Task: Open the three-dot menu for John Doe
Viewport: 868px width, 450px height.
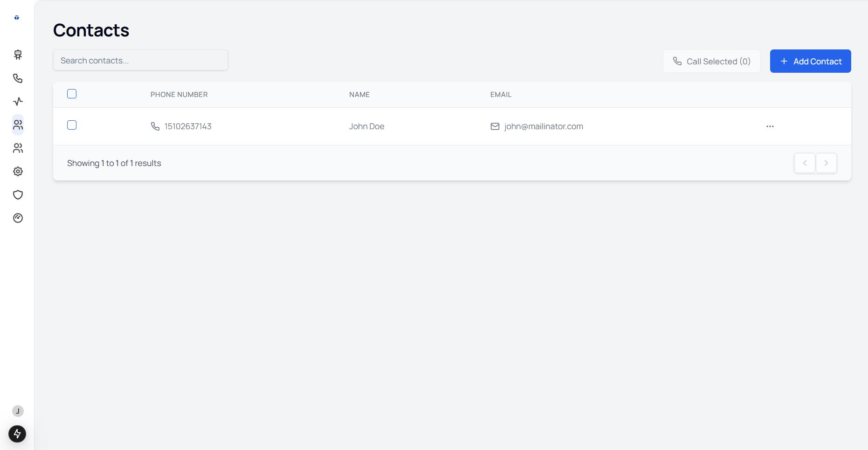Action: [x=770, y=126]
